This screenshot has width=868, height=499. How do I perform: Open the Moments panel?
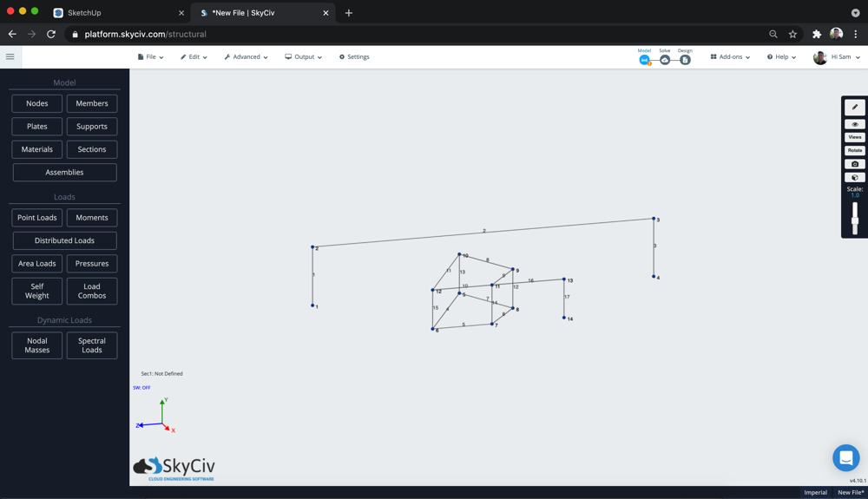92,218
